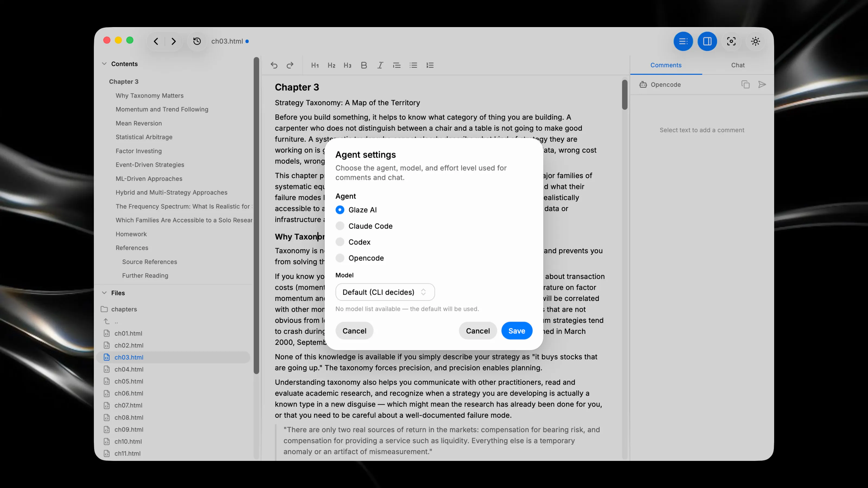The image size is (868, 488).
Task: Apply Heading 1 style
Action: (315, 65)
